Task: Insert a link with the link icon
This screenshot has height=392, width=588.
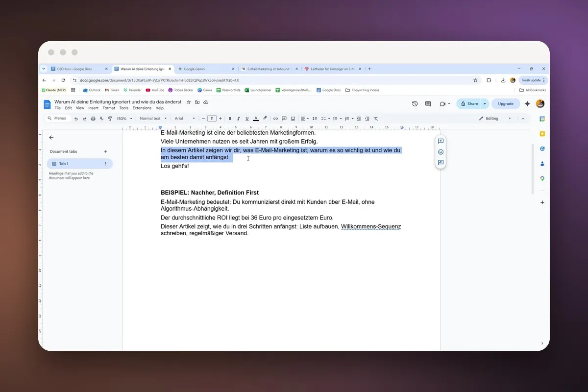Action: (275, 119)
